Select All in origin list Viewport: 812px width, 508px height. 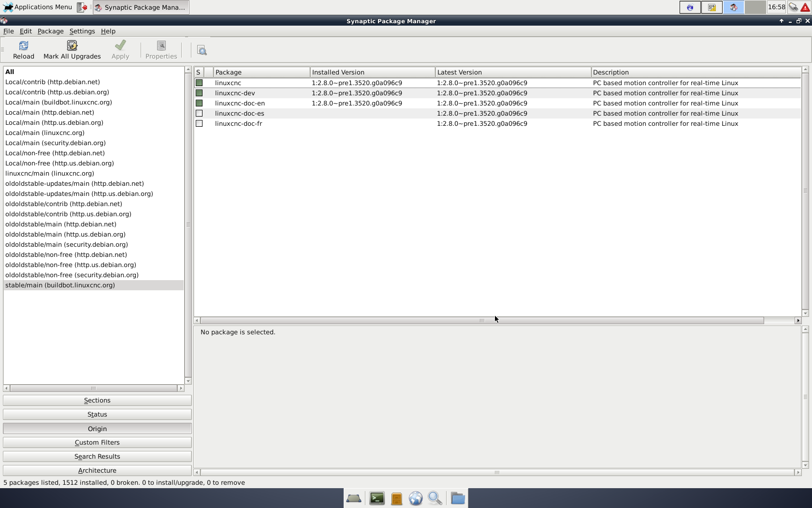click(93, 72)
